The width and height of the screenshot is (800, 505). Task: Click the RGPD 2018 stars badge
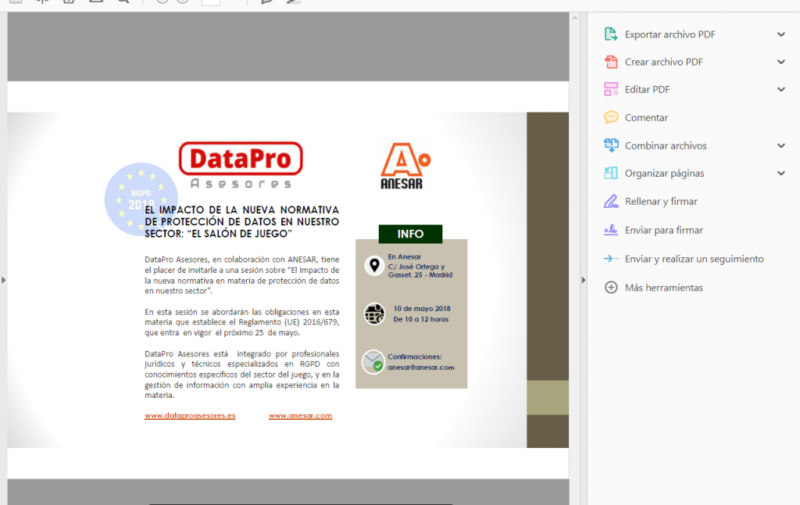tap(141, 199)
